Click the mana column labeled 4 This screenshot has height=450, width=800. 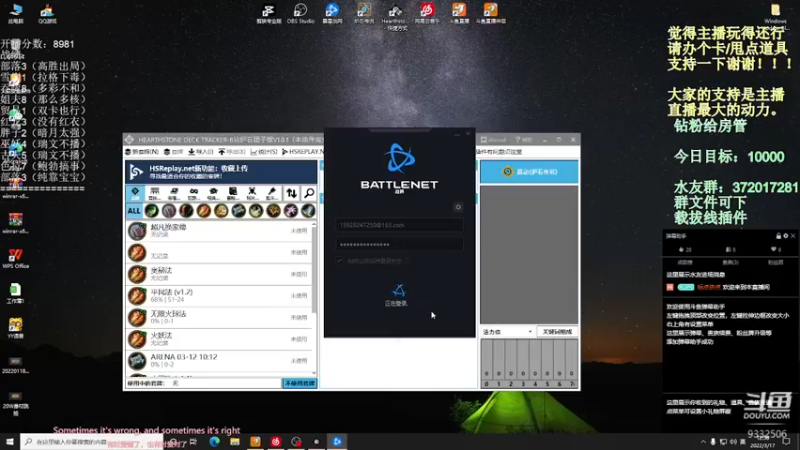(x=535, y=363)
